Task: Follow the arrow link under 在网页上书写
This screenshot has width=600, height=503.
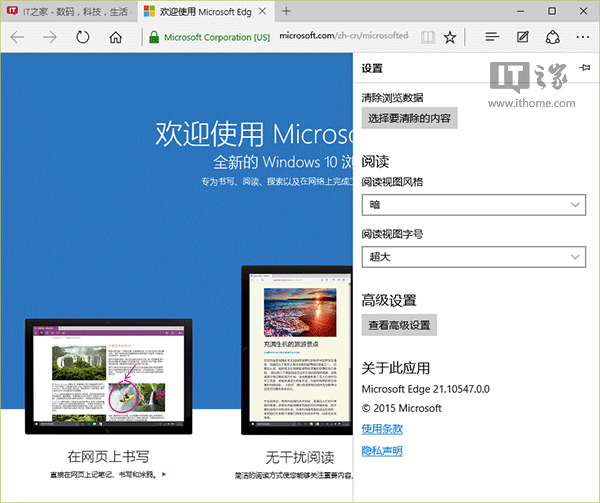Action: (x=164, y=474)
